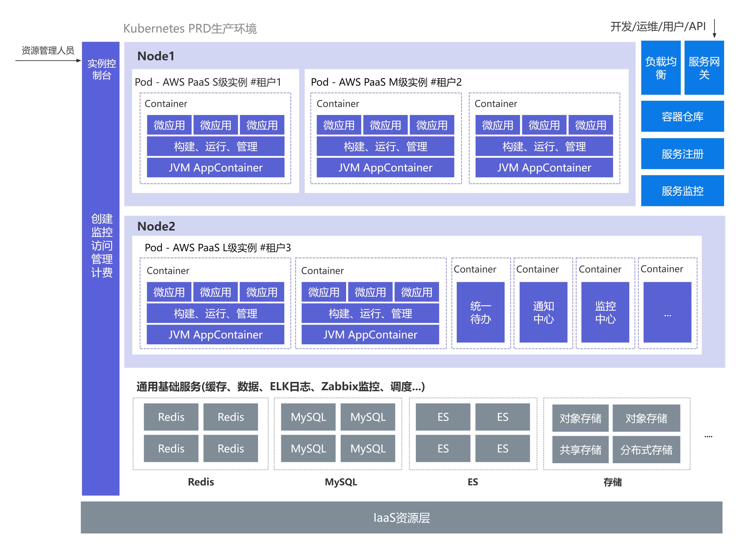
Task: Click the Node2 heading
Action: [156, 226]
